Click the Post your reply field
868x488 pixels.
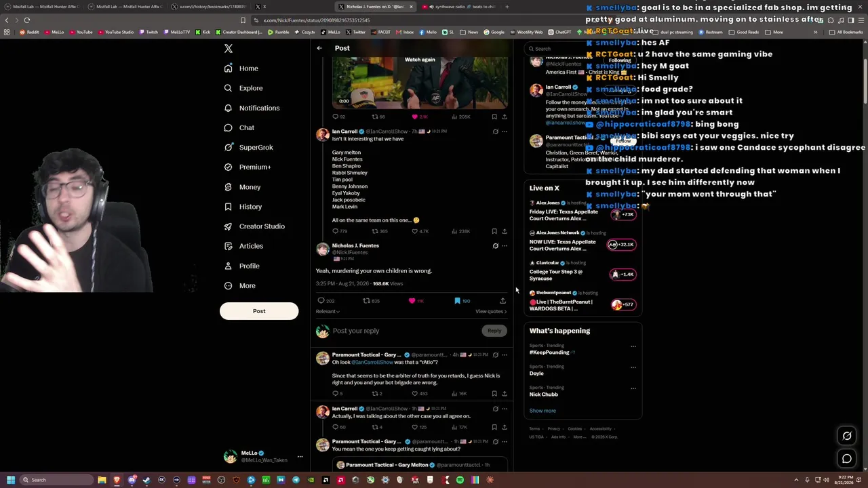point(404,331)
